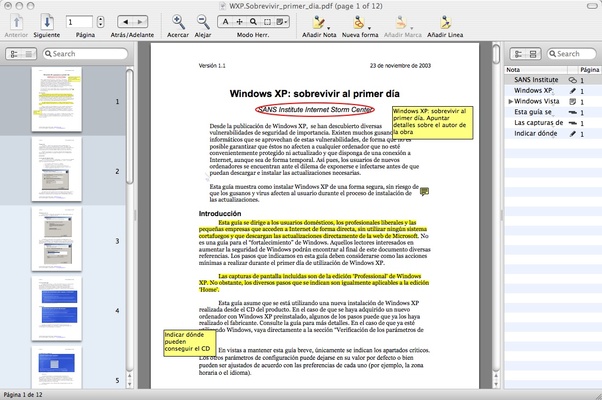The width and height of the screenshot is (602, 400).
Task: Expand the Windows Vista note row
Action: click(x=510, y=101)
